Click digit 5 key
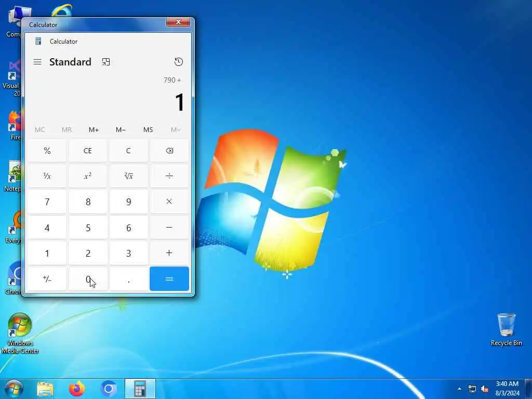The width and height of the screenshot is (532, 399). 88,228
